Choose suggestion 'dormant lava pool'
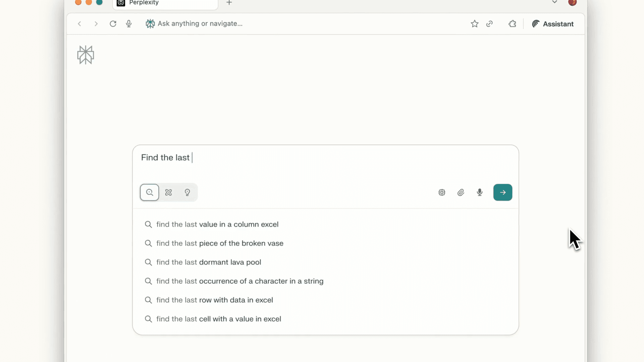 (325, 262)
